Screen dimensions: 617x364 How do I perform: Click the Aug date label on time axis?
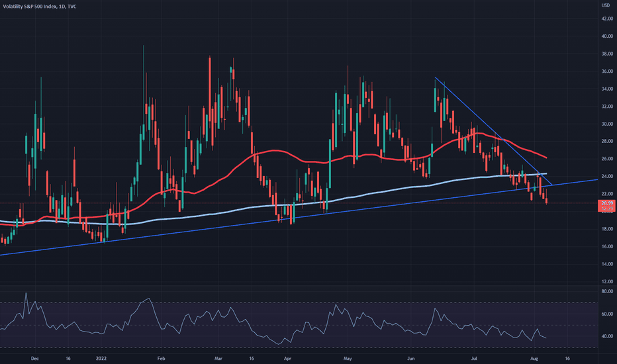coord(534,359)
